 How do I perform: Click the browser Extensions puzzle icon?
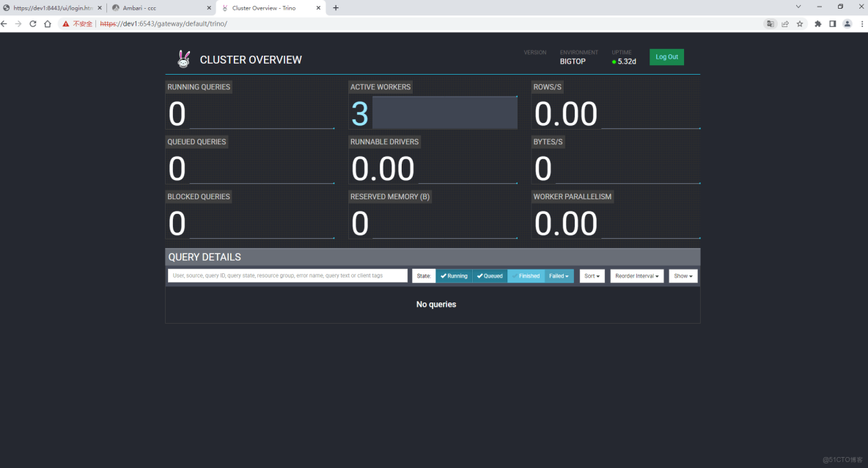click(x=817, y=23)
